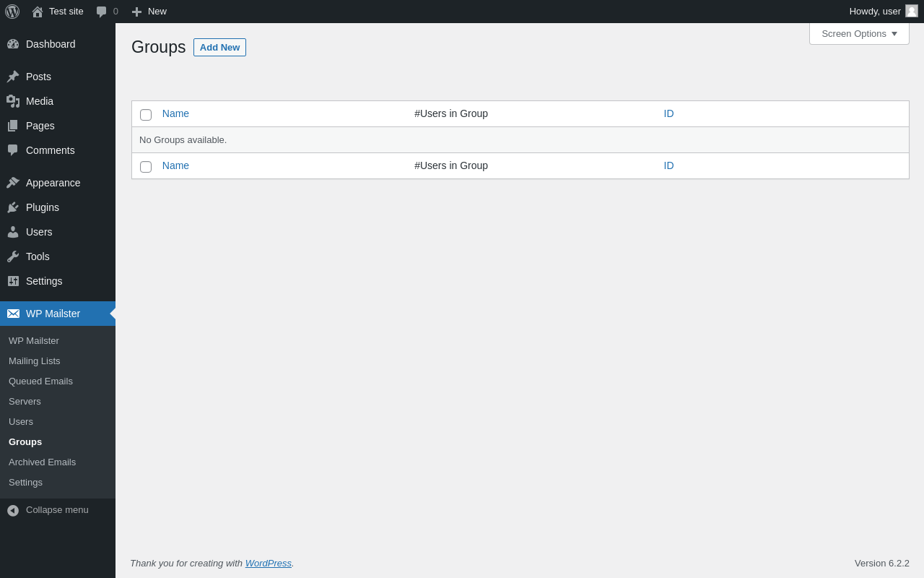The width and height of the screenshot is (924, 578).
Task: Click the plus icon next to New
Action: click(x=136, y=12)
